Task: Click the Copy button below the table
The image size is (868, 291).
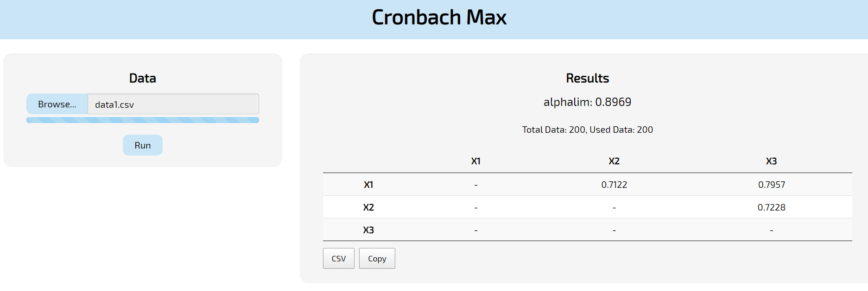Action: click(377, 258)
